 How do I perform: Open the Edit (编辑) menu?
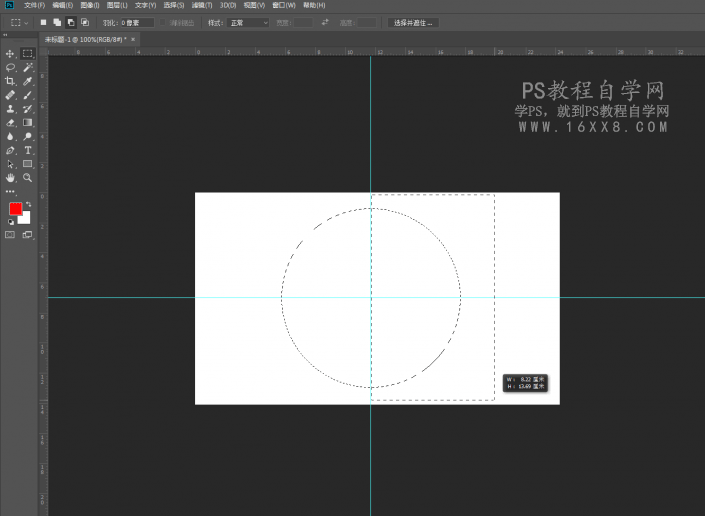click(62, 5)
